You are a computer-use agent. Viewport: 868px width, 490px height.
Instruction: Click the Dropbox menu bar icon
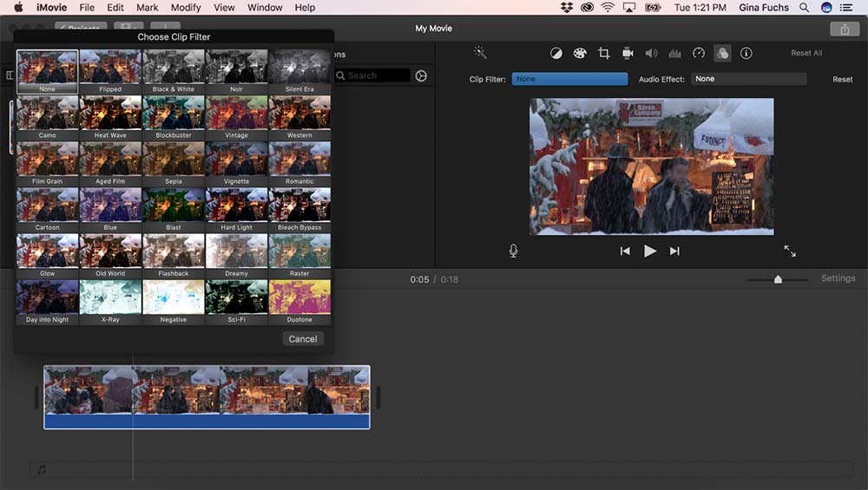[x=566, y=7]
